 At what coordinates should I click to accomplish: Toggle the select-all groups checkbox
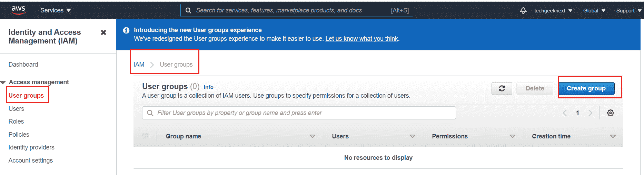click(145, 136)
